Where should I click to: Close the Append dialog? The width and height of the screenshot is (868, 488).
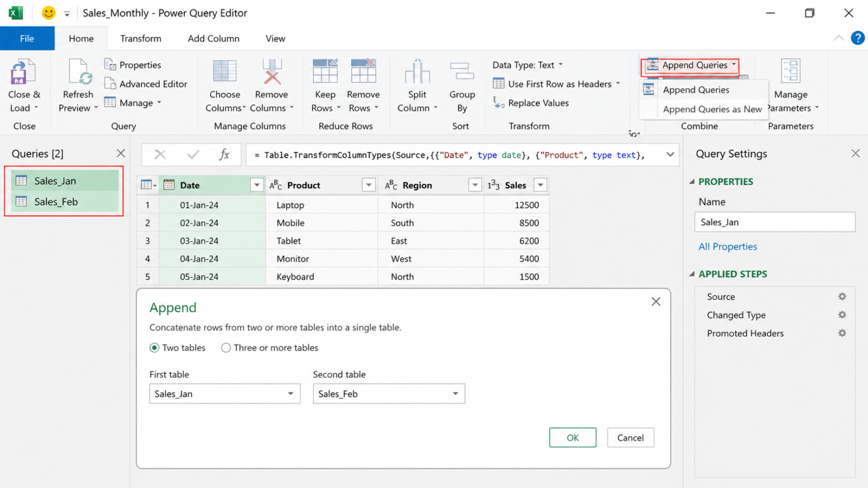(656, 302)
